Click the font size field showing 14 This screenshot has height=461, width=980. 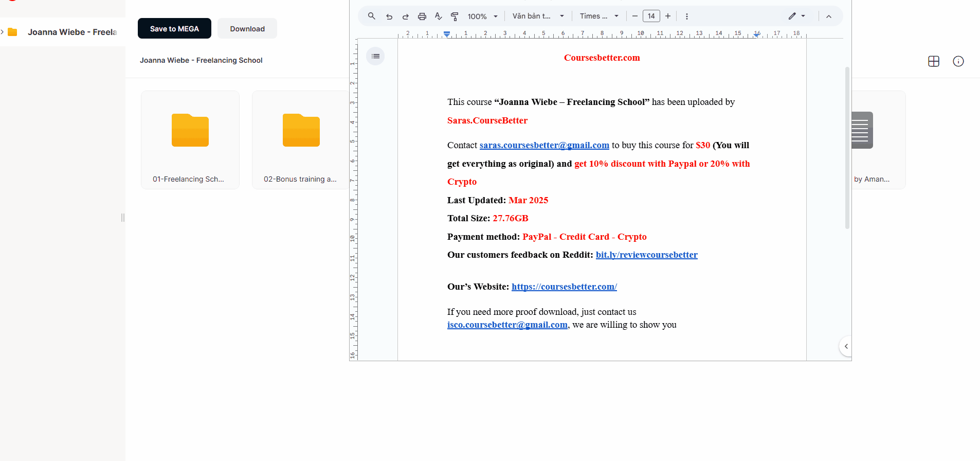coord(651,16)
